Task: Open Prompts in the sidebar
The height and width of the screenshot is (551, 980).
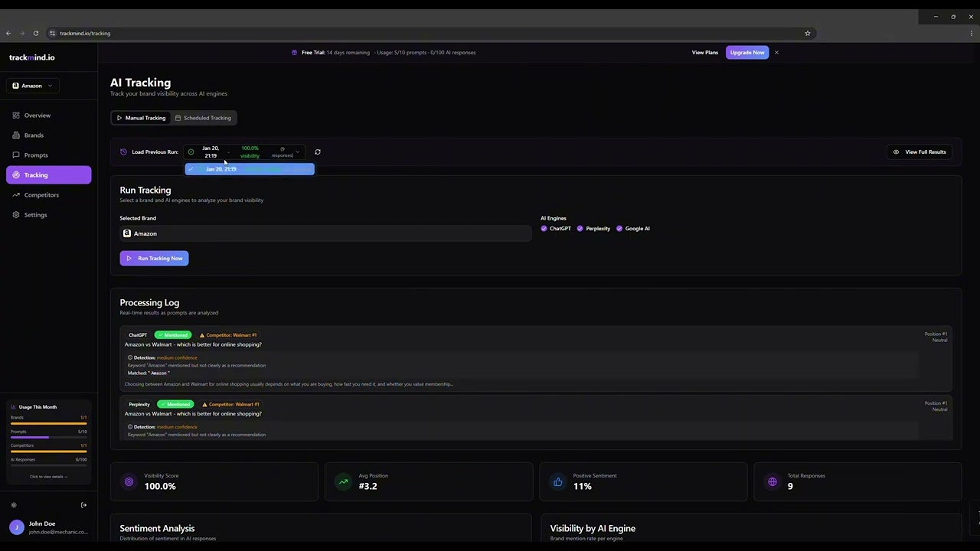Action: point(48,155)
